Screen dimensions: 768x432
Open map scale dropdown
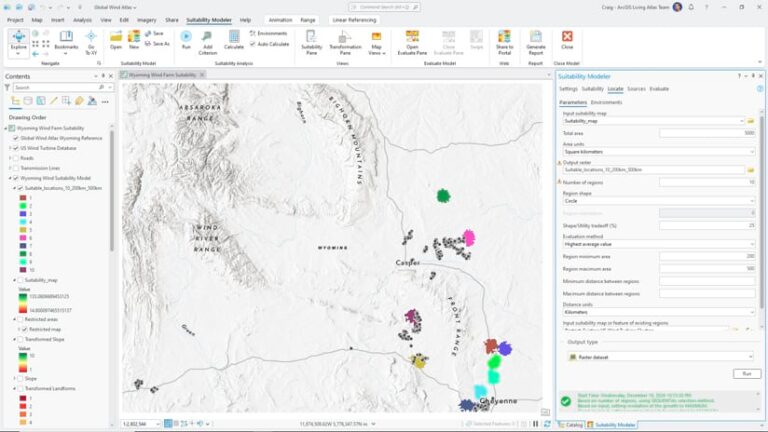158,424
